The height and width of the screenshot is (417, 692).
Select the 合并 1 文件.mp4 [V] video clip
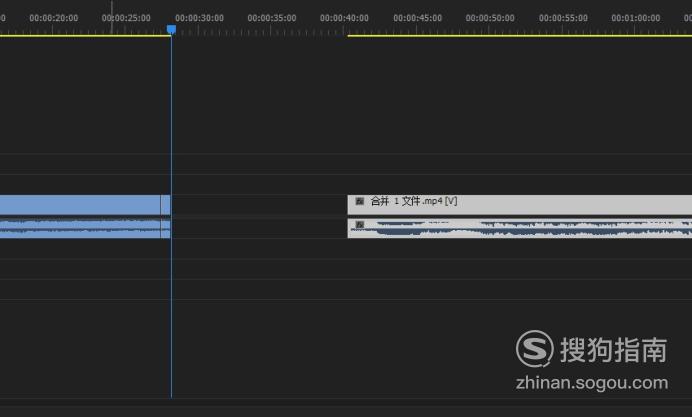pos(520,205)
